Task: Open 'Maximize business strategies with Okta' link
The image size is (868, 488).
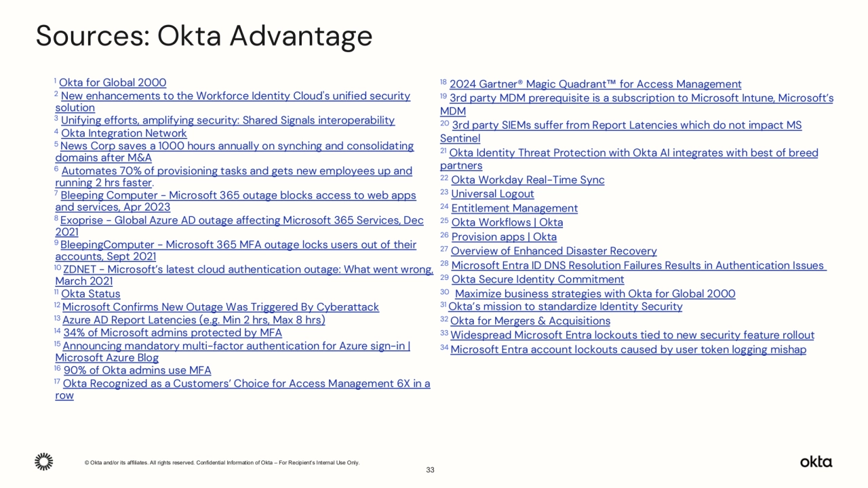Action: pos(595,293)
